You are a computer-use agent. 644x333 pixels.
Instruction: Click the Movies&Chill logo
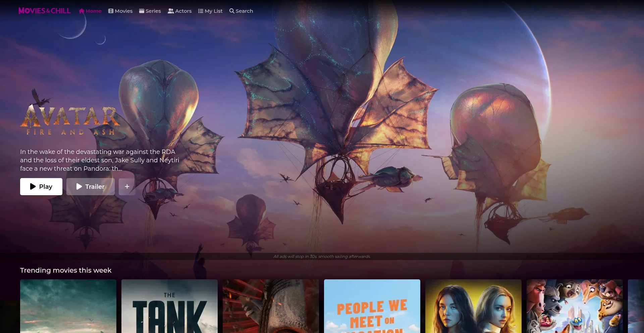tap(45, 11)
